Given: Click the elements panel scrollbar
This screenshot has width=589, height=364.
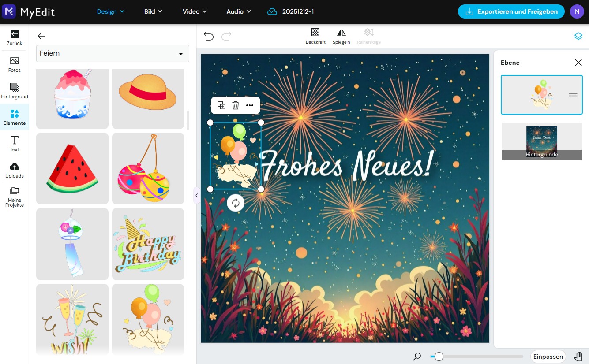Looking at the screenshot, I should [188, 120].
